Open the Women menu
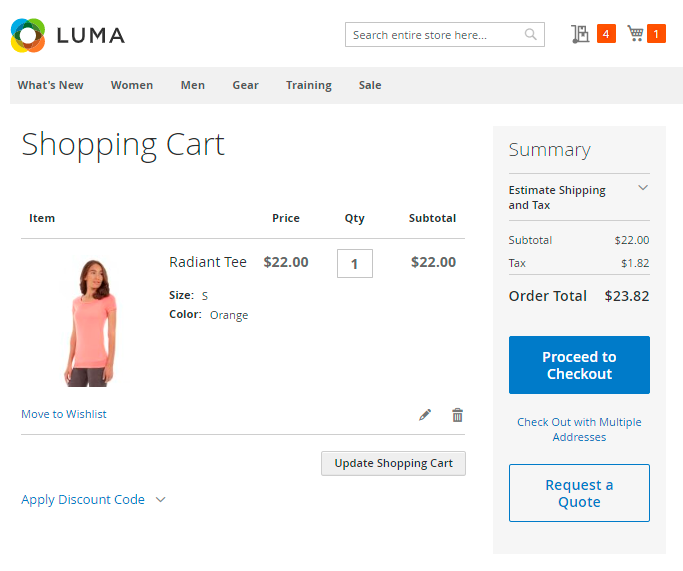Image resolution: width=683 pixels, height=571 pixels. 132,85
